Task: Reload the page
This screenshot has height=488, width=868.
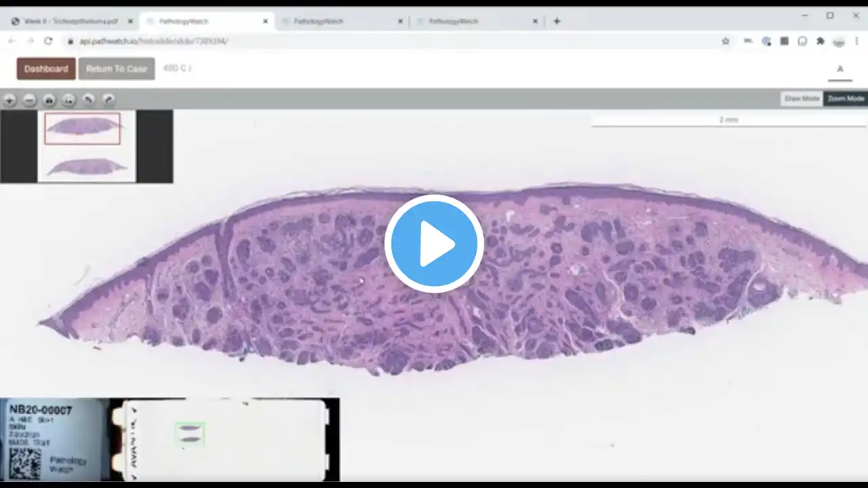Action: click(x=48, y=41)
